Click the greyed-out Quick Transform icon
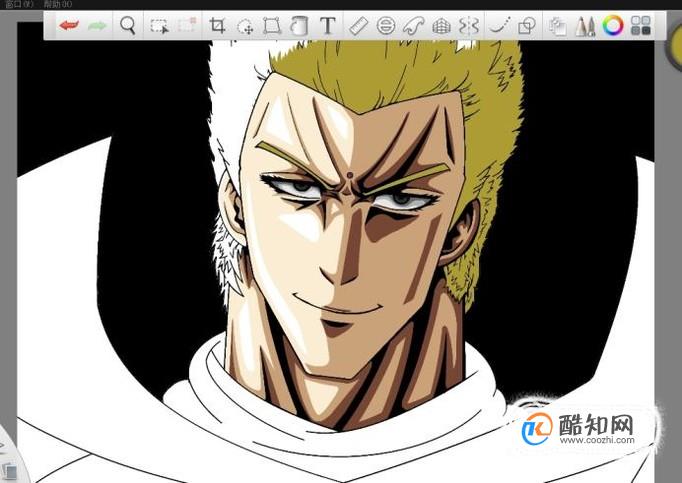Viewport: 682px width, 483px height. 187,25
